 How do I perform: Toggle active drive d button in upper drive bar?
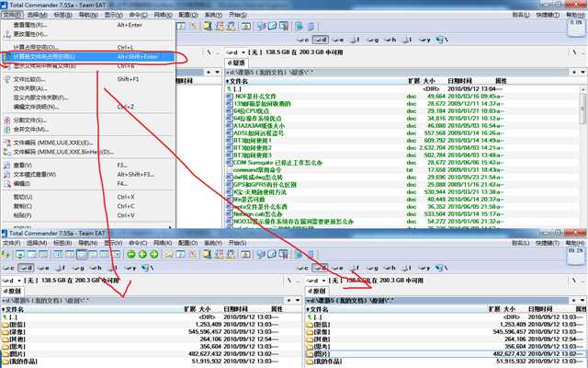[x=321, y=40]
